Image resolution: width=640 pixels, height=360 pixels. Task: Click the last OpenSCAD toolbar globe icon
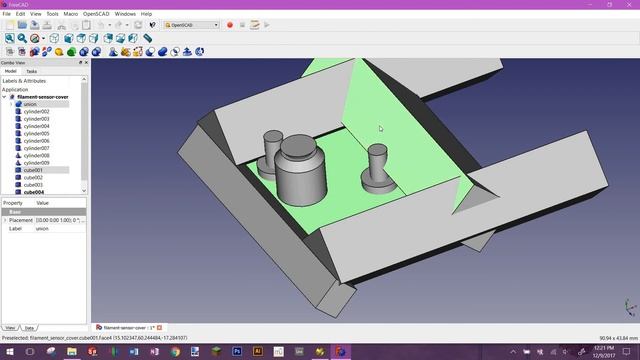[200, 52]
